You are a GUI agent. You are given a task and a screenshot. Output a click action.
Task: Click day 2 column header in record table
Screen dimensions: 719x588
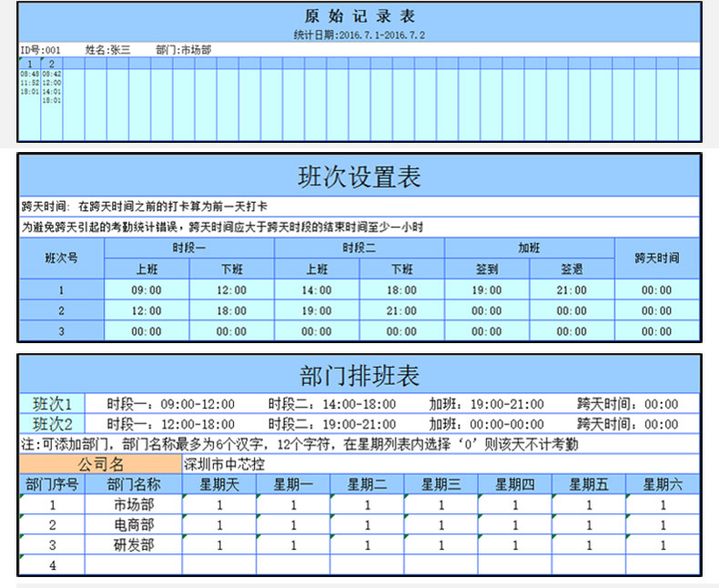click(x=52, y=64)
